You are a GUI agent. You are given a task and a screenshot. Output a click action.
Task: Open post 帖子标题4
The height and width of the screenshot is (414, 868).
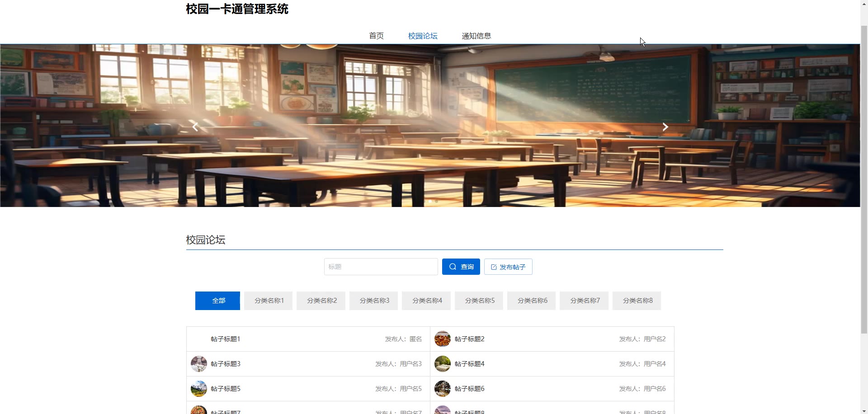coord(470,364)
